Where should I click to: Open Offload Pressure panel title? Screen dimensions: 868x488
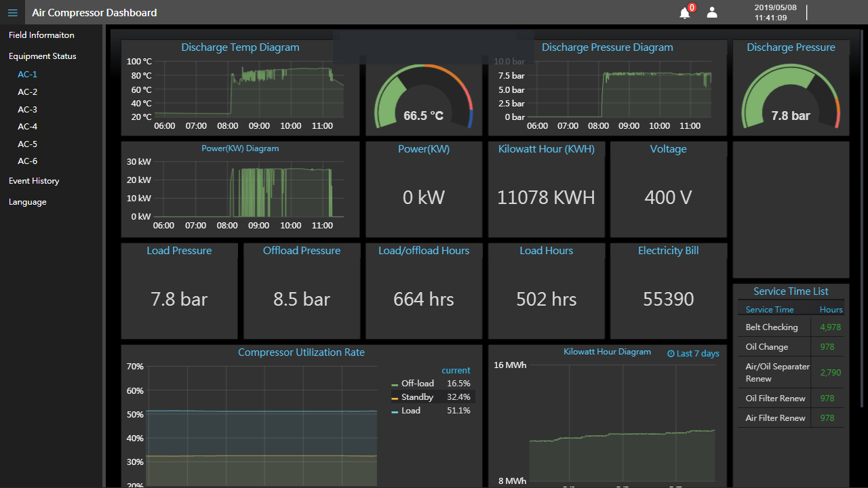pos(302,251)
